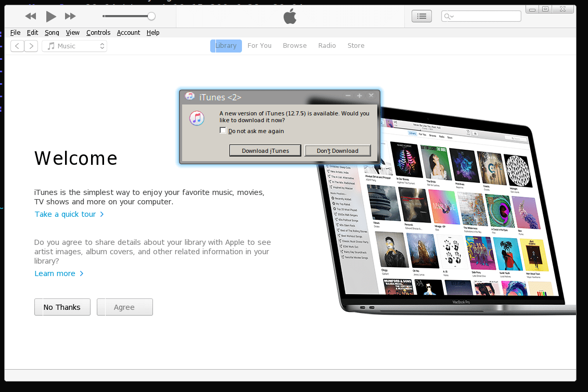The height and width of the screenshot is (392, 588).
Task: Open the Account menu
Action: pos(128,32)
